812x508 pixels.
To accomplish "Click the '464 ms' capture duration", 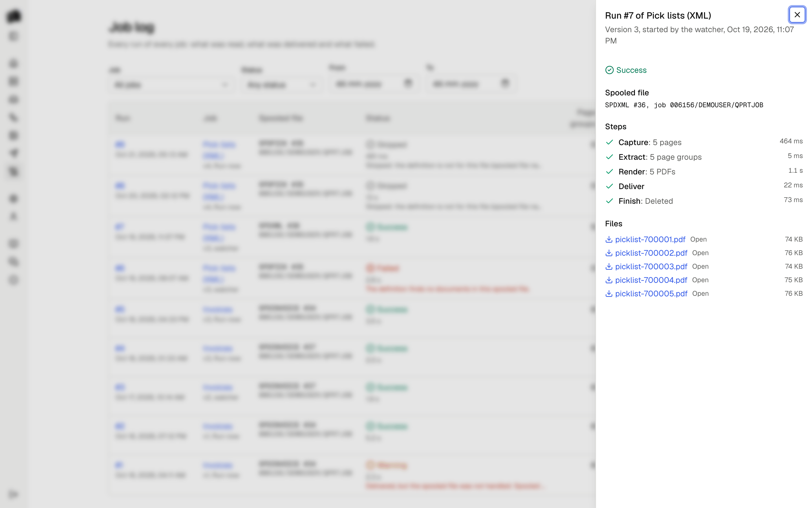I will [791, 141].
